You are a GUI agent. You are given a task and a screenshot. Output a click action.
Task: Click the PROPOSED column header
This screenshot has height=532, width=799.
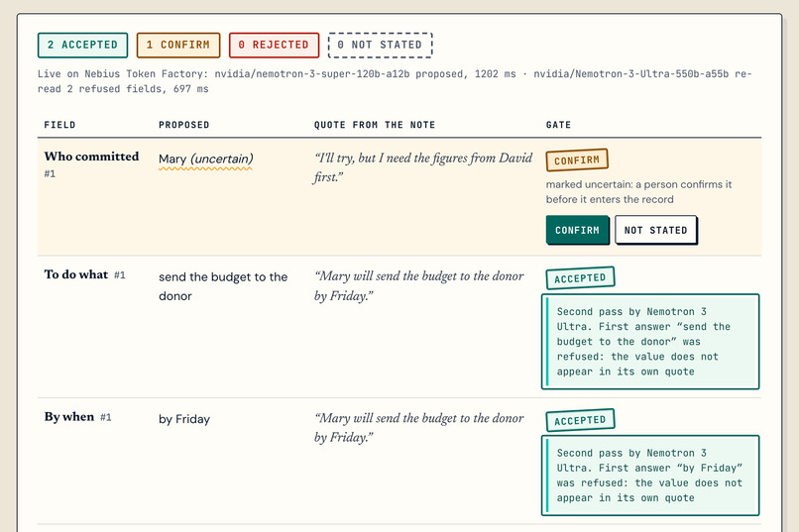click(x=184, y=125)
